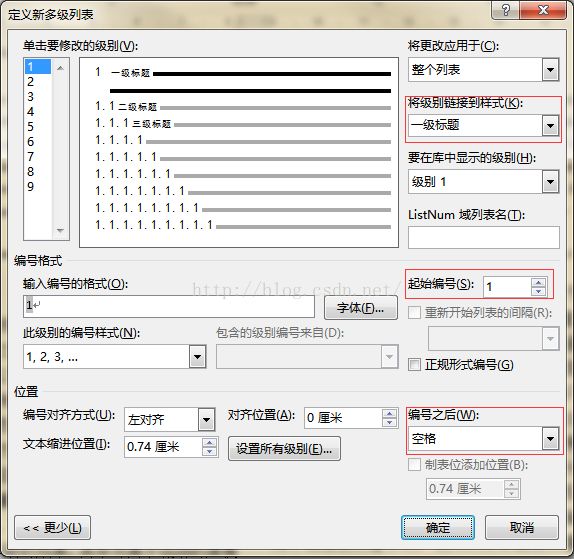Select level 3 in the level list
Screen dimensions: 574x559
[x=37, y=97]
